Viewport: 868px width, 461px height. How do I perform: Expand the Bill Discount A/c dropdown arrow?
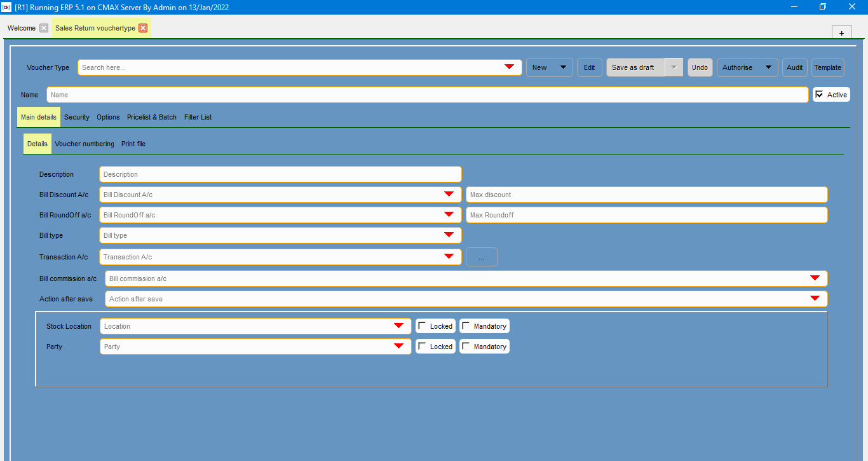click(449, 194)
